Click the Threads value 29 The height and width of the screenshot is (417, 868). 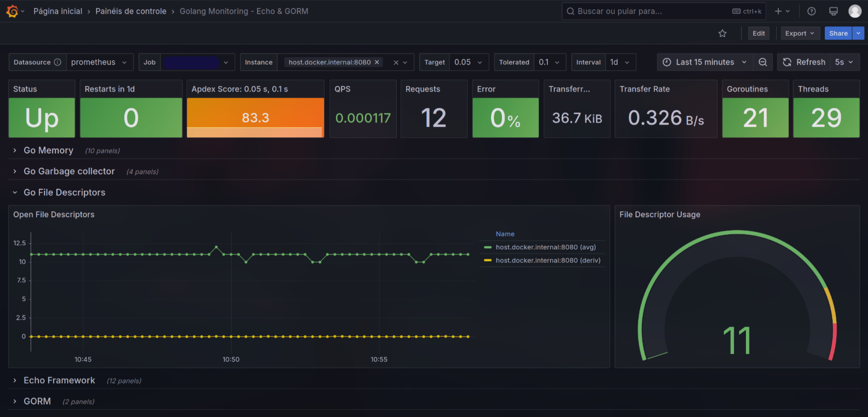(x=827, y=118)
